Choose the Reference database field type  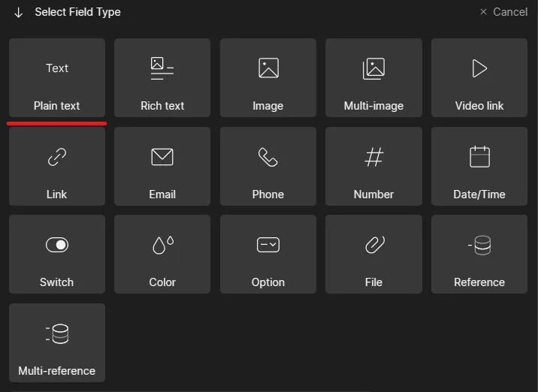point(479,255)
